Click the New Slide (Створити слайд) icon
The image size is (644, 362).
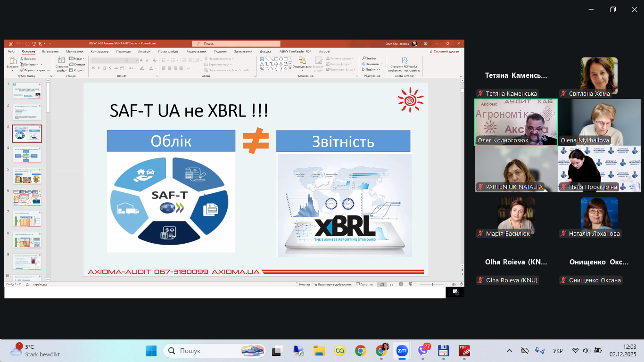(x=61, y=60)
